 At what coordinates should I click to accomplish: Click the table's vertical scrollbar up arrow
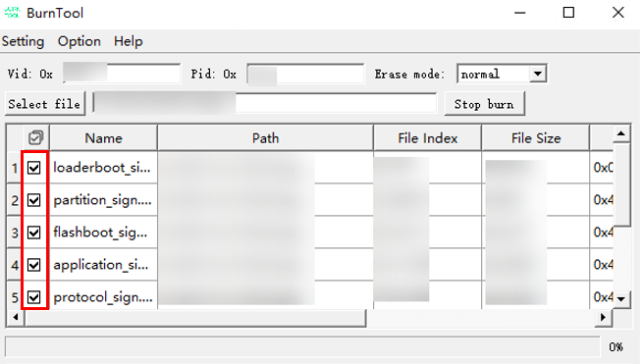click(x=621, y=133)
